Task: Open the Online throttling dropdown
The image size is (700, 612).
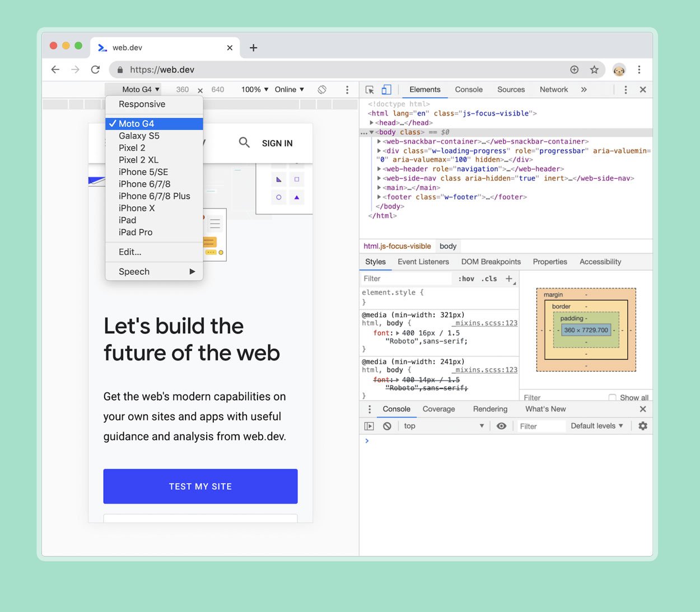Action: click(290, 90)
